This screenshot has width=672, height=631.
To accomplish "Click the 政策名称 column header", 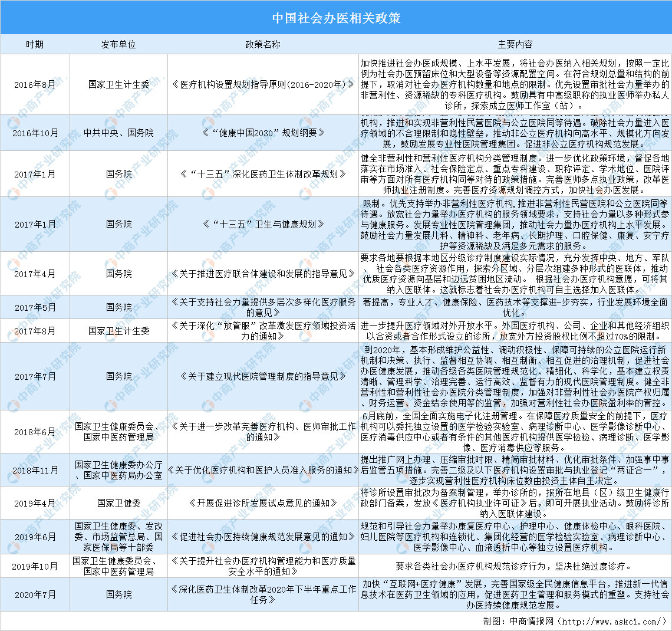I will pyautogui.click(x=263, y=45).
